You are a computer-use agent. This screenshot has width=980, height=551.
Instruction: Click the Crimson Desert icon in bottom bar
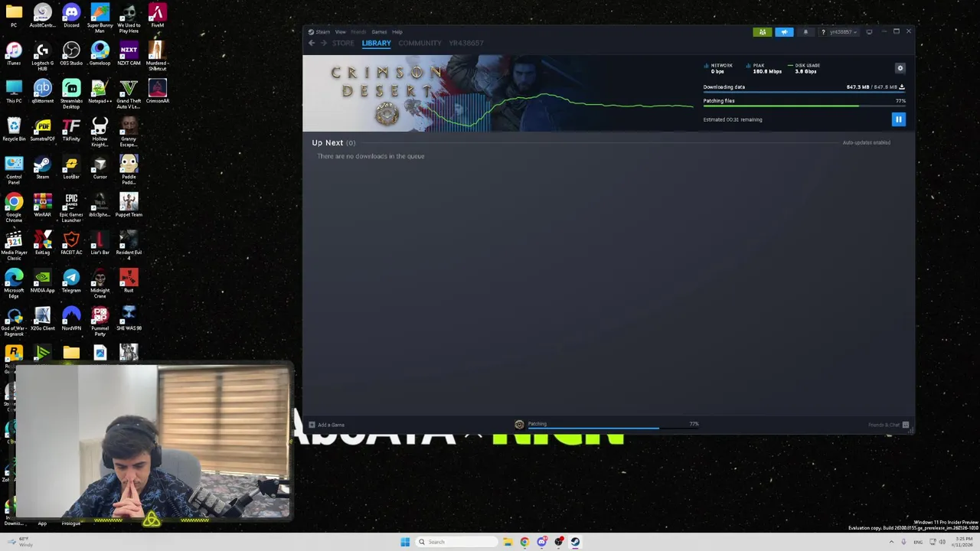(519, 425)
